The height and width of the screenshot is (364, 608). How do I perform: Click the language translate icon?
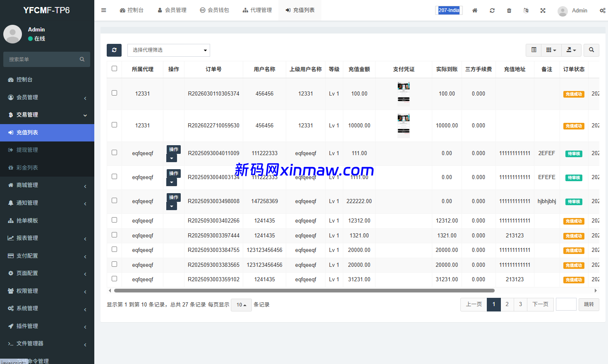[x=526, y=10]
